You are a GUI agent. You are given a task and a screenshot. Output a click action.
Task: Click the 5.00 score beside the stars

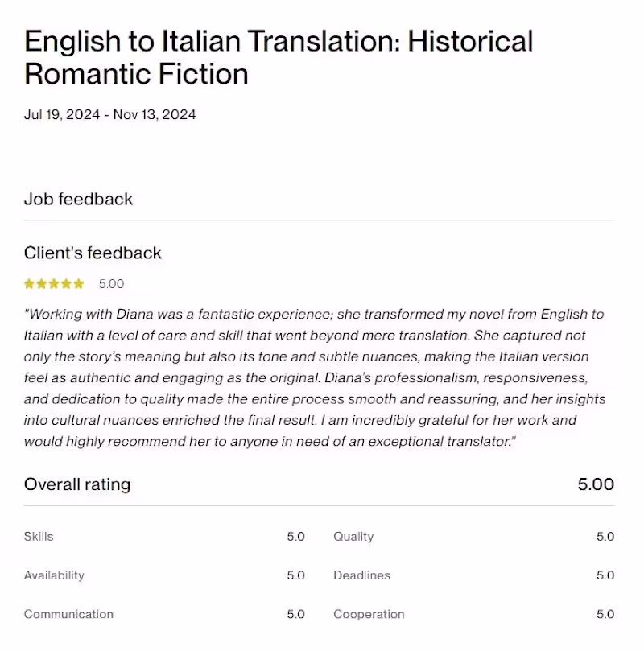pos(111,284)
